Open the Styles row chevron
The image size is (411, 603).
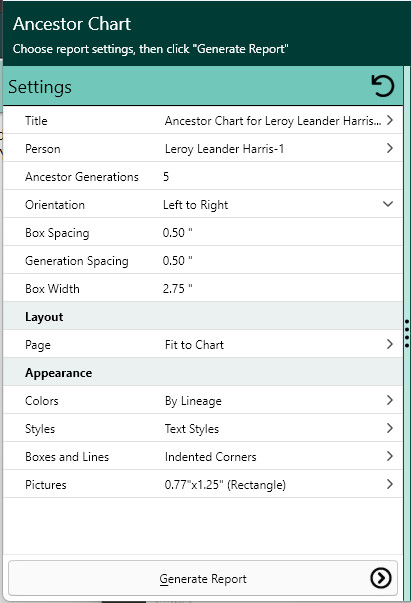pyautogui.click(x=389, y=428)
